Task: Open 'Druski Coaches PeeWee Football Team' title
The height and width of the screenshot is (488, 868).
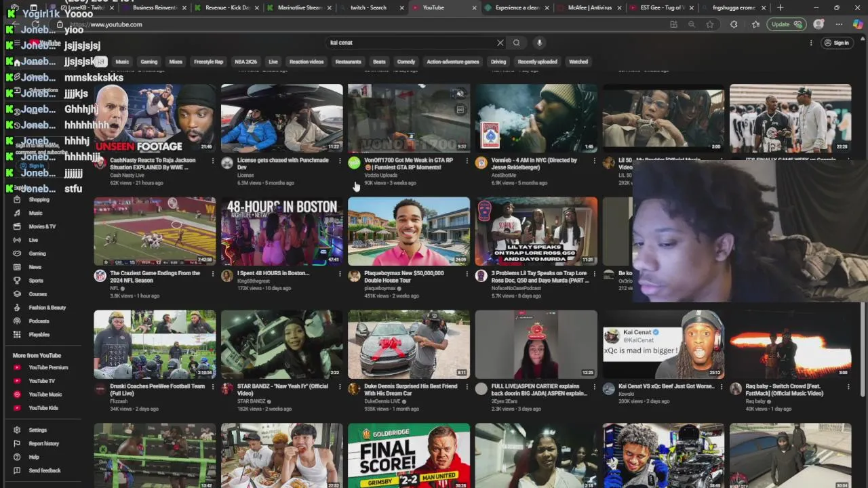Action: (x=157, y=390)
